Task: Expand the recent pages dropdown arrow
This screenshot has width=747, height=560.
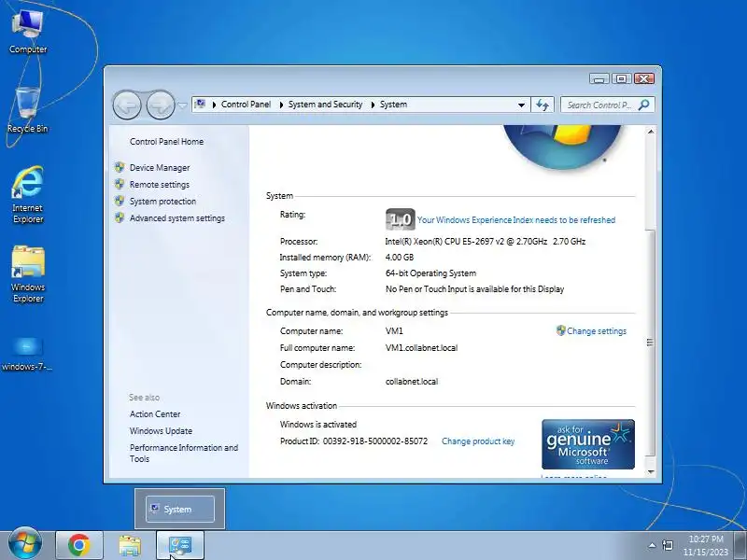Action: click(x=182, y=105)
